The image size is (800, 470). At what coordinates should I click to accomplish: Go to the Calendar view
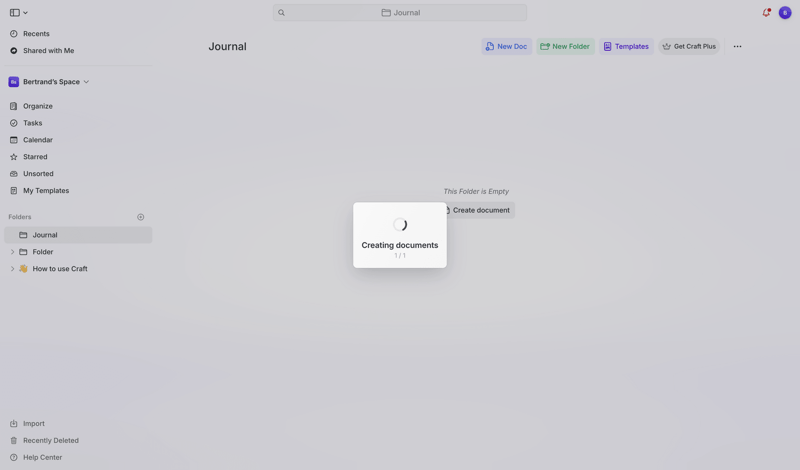38,140
